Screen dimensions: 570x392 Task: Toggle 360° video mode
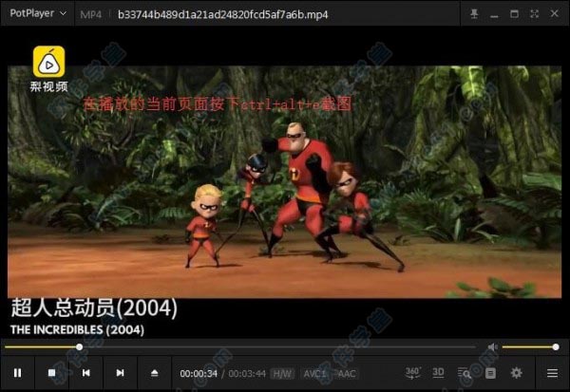[413, 372]
